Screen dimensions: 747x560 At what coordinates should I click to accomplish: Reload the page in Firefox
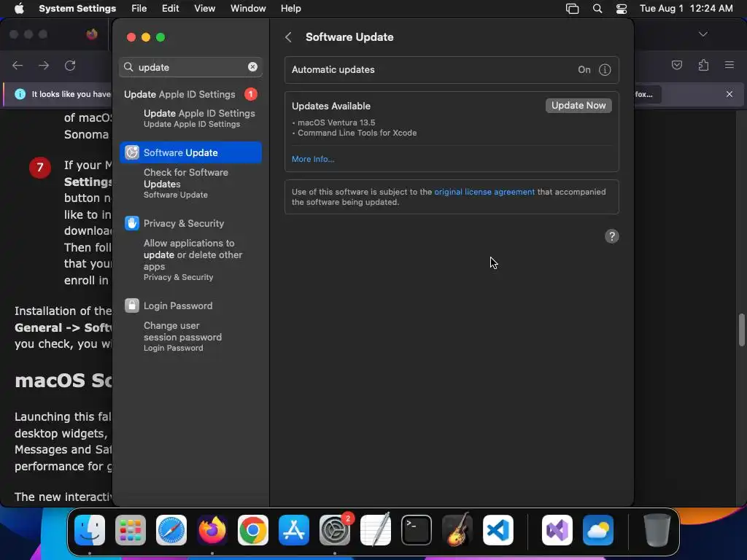pos(70,65)
